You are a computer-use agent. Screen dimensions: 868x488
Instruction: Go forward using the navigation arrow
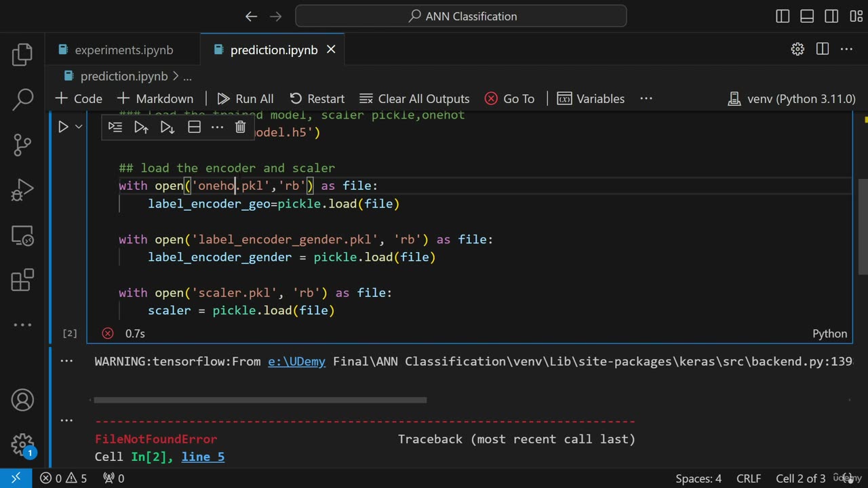coord(275,16)
